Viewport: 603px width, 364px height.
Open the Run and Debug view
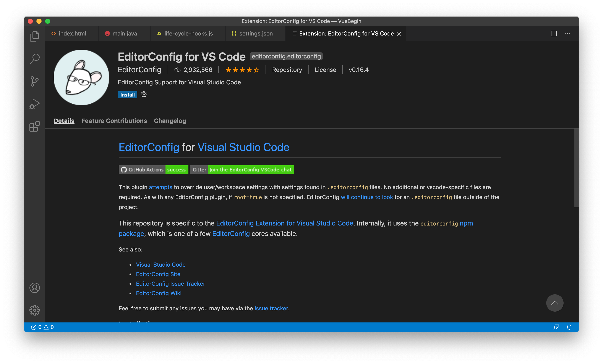click(34, 104)
